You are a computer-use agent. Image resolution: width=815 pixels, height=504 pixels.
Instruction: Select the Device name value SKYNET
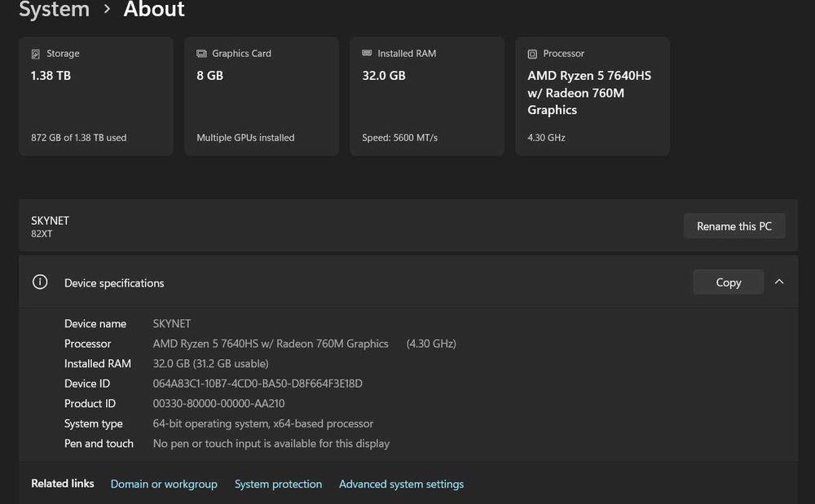pos(172,323)
